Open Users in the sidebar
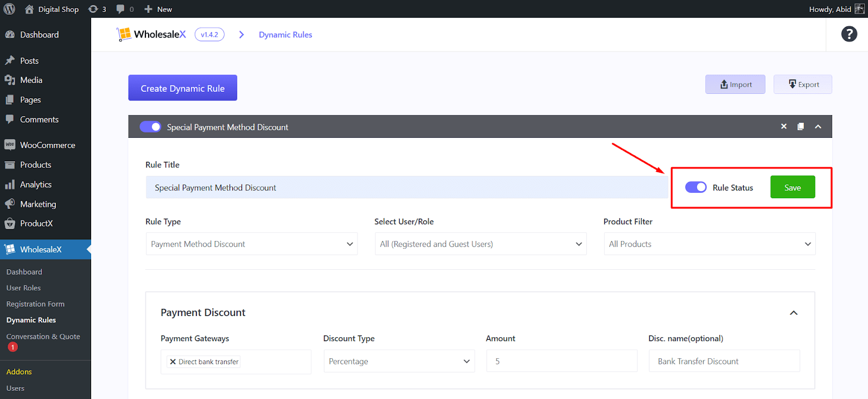 click(x=15, y=388)
